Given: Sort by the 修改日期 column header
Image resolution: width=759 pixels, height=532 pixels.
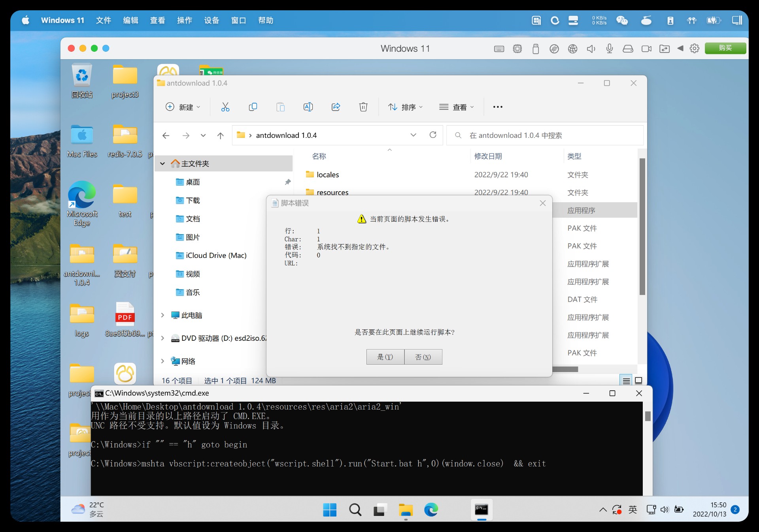Looking at the screenshot, I should pos(488,156).
